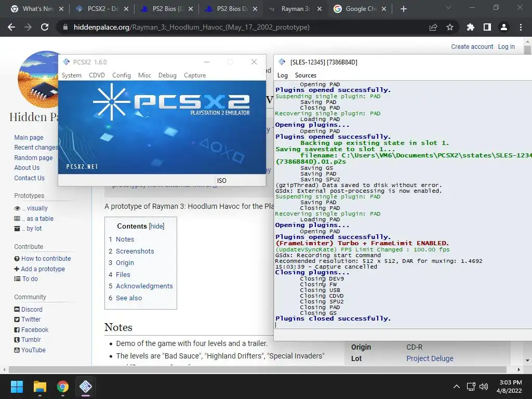The width and height of the screenshot is (532, 399).
Task: Reload the hiddenpalace page
Action: click(x=45, y=27)
